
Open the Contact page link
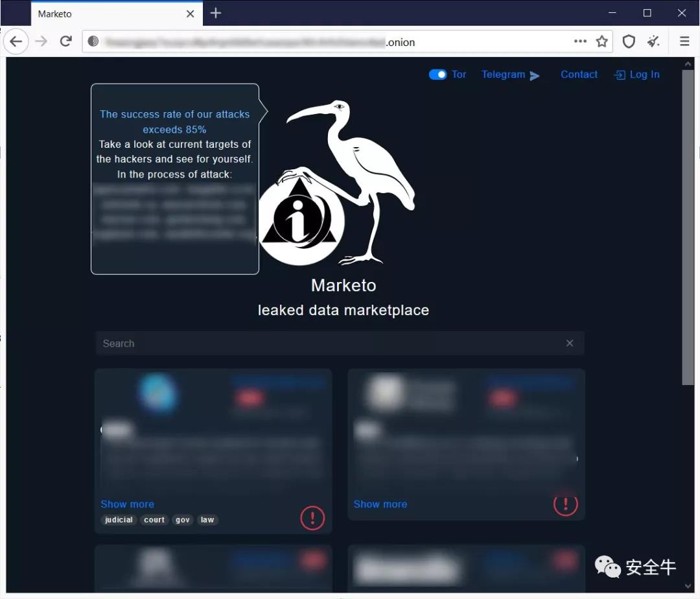tap(579, 75)
